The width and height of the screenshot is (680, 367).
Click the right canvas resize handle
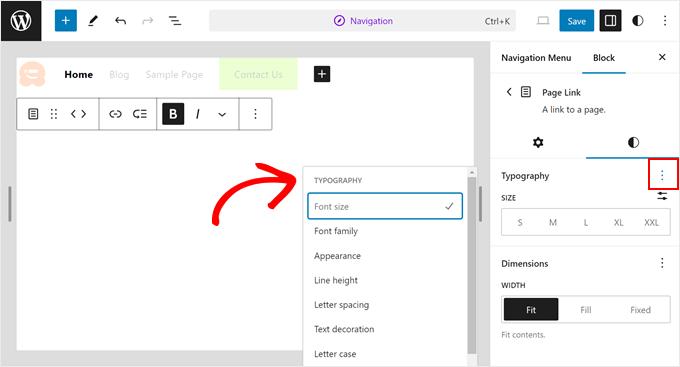click(x=481, y=204)
